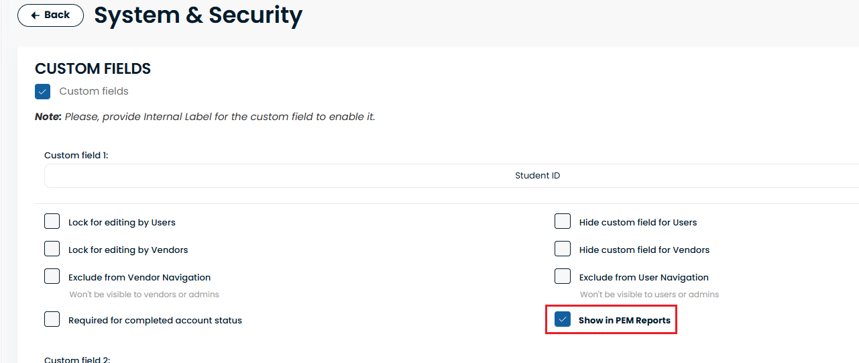Click the left arrow icon in Back
Viewport: 859px width, 363px height.
click(x=35, y=15)
